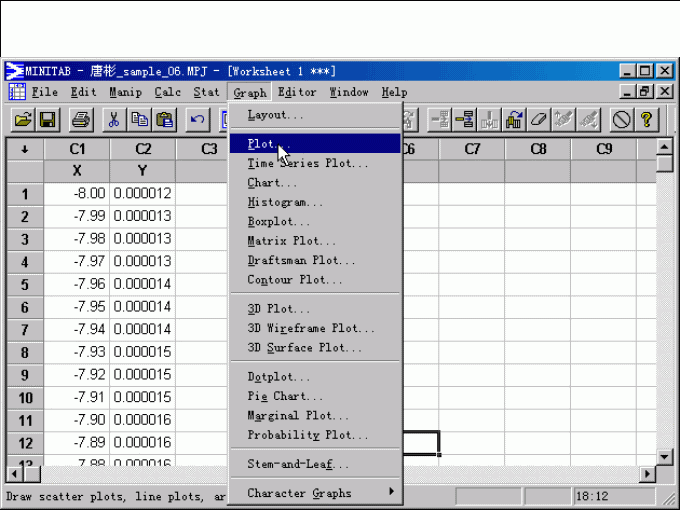Select row 5 header
Image resolution: width=680 pixels, height=510 pixels.
click(x=24, y=284)
